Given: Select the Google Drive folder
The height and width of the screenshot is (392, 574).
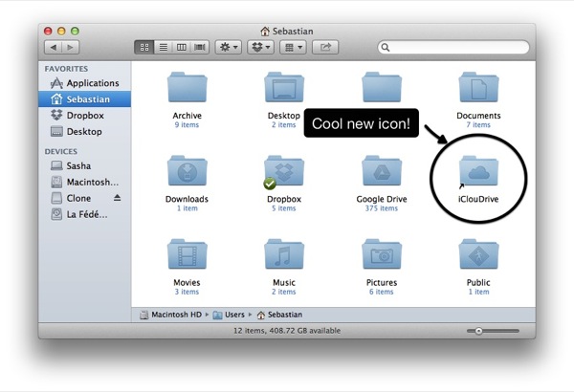Looking at the screenshot, I should pos(382,171).
